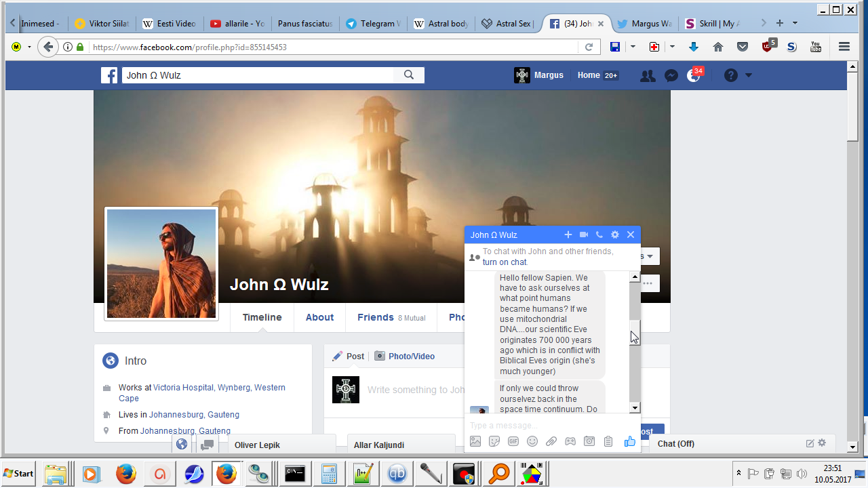Open chat options gear in John's chat

point(615,235)
